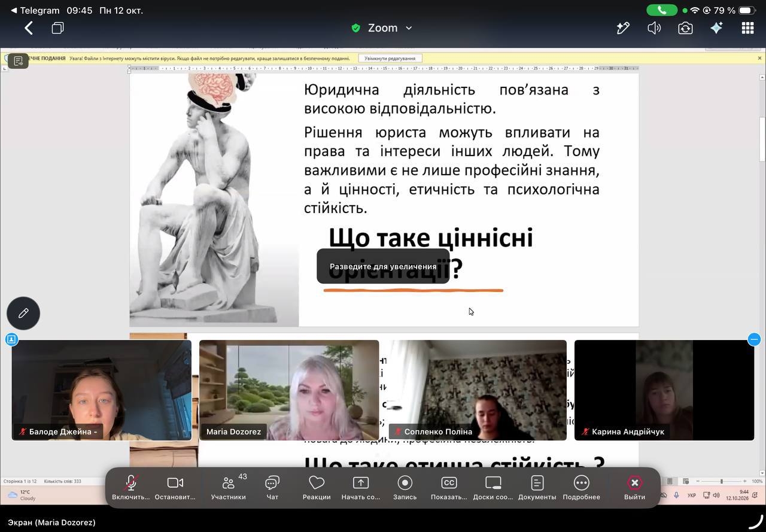
Task: Unmute microphone with 'Включить' button
Action: pos(131,488)
